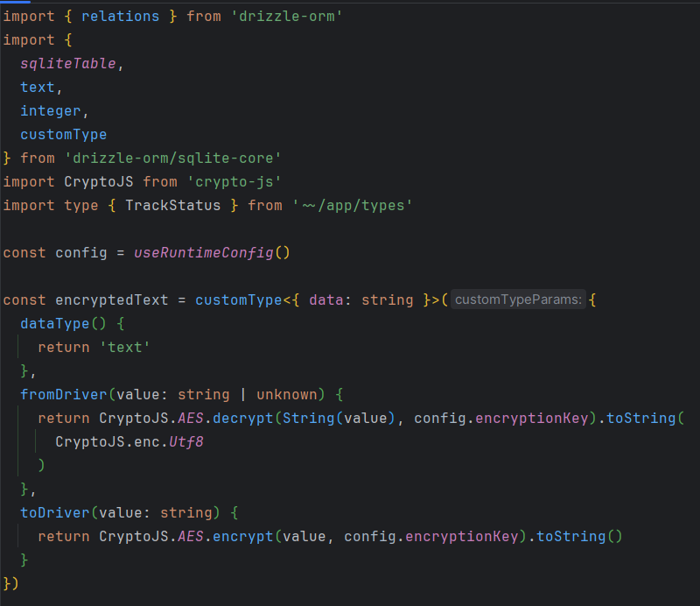
Task: Click the type keyword in import type
Action: [80, 206]
